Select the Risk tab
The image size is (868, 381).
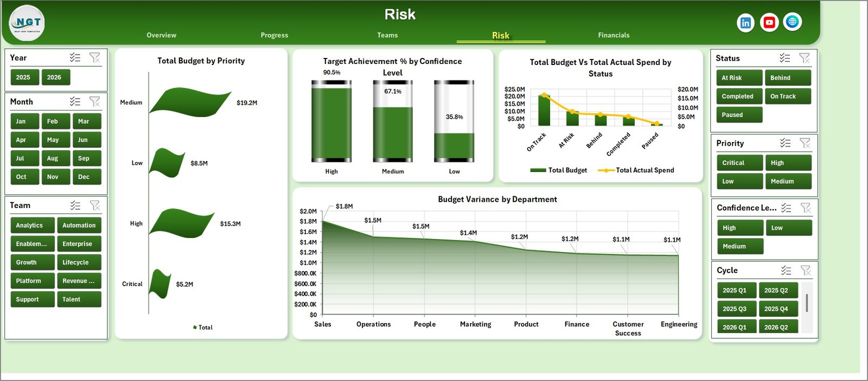pyautogui.click(x=500, y=35)
